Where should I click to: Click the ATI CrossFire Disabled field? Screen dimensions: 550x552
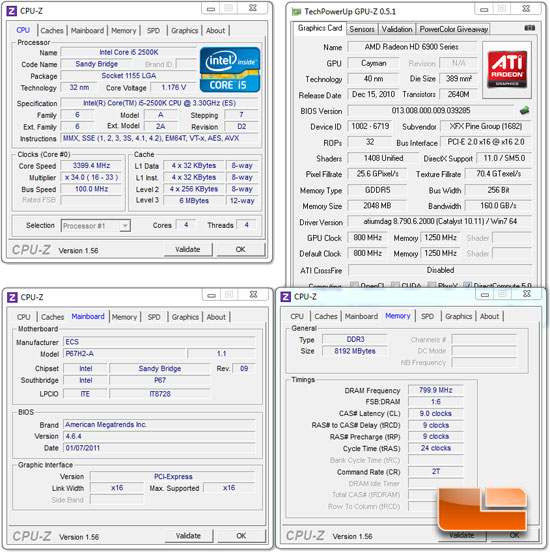440,270
